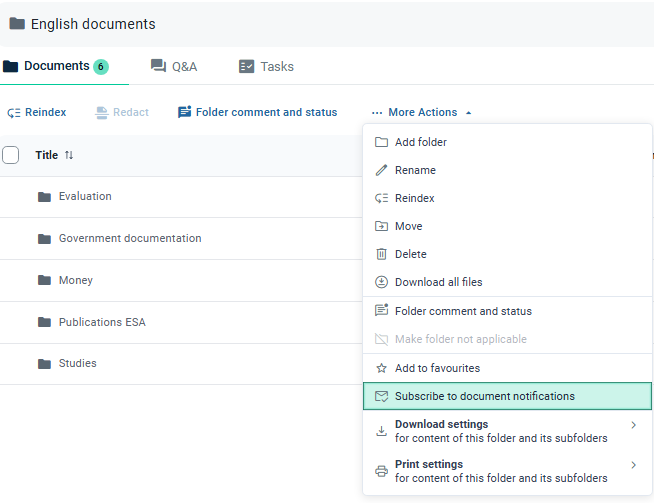Switch to the Tasks tab
The width and height of the screenshot is (654, 503).
click(x=266, y=66)
